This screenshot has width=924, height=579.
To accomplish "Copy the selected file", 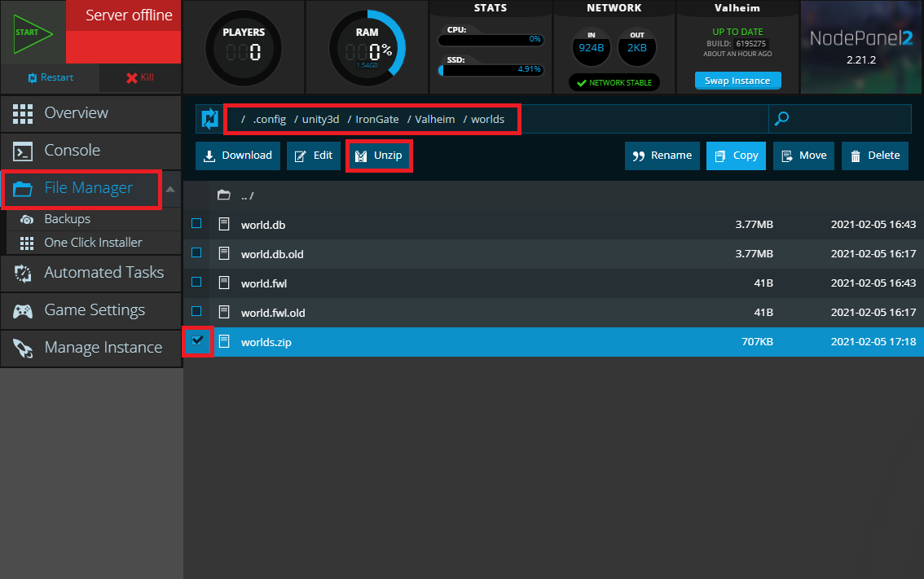I will coord(736,156).
